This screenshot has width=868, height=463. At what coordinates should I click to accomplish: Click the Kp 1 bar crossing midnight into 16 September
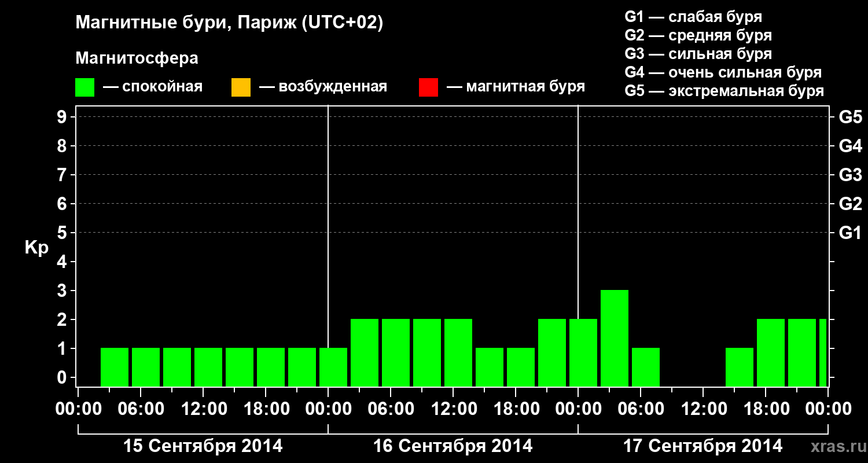tap(333, 367)
